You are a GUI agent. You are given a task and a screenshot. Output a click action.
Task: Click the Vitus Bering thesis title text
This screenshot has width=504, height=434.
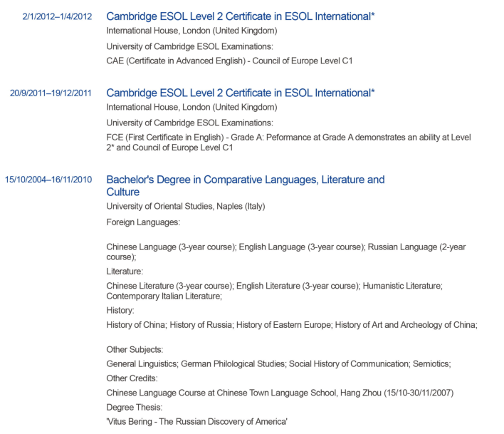[196, 422]
